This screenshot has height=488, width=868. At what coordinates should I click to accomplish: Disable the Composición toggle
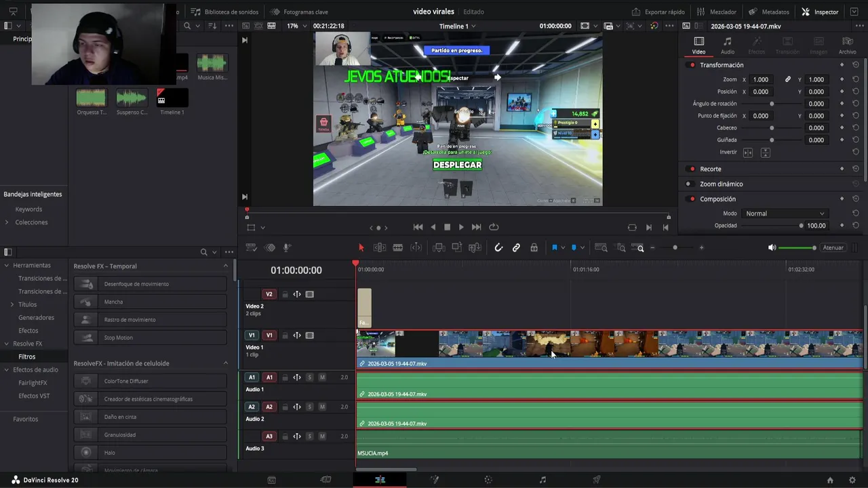(x=692, y=199)
